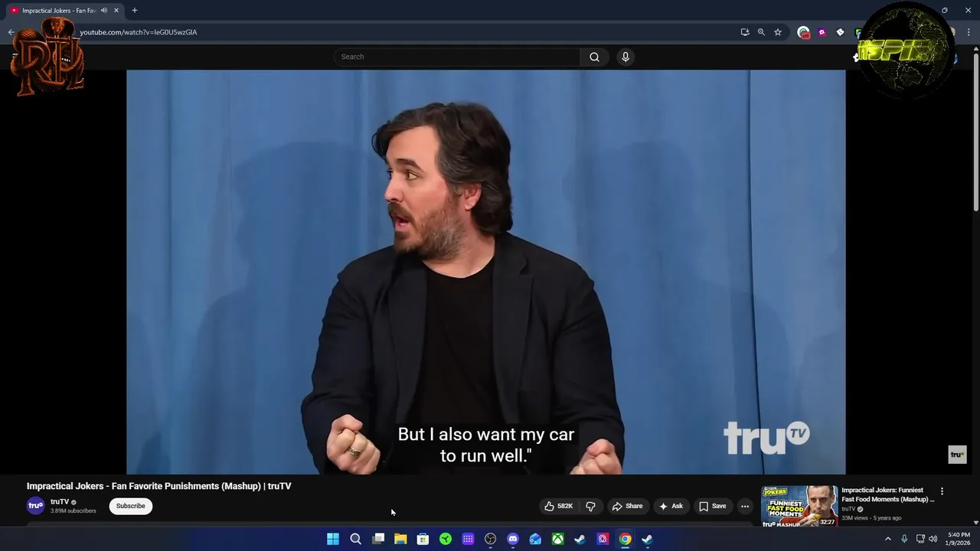
Task: Open the truTV channel name link
Action: (60, 502)
